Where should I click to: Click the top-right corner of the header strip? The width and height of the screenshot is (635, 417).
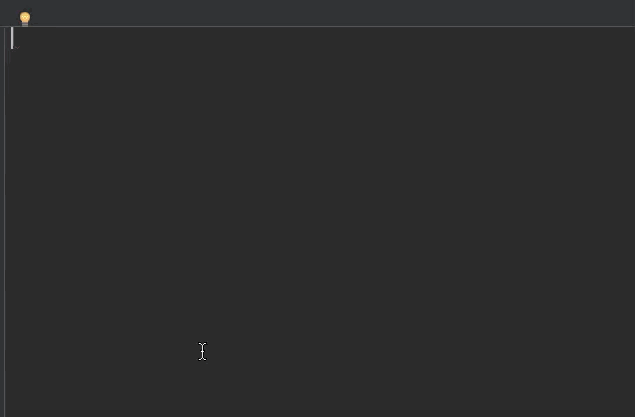pos(628,6)
